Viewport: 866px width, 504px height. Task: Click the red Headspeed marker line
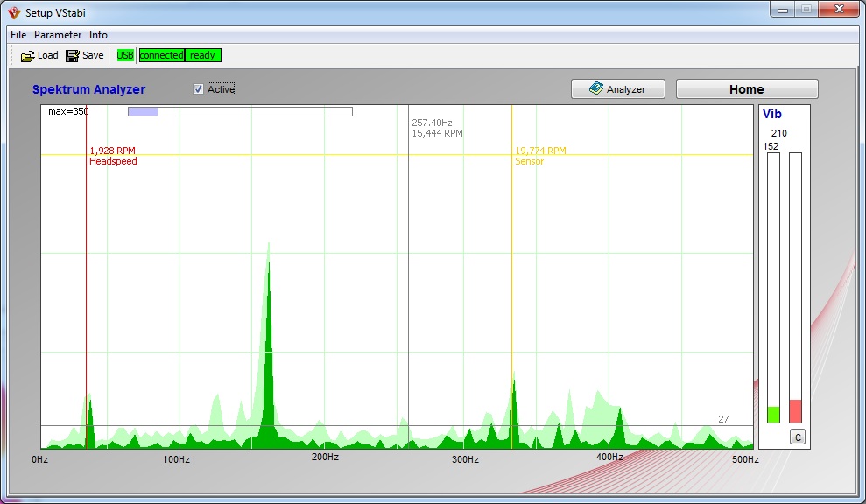coord(86,276)
